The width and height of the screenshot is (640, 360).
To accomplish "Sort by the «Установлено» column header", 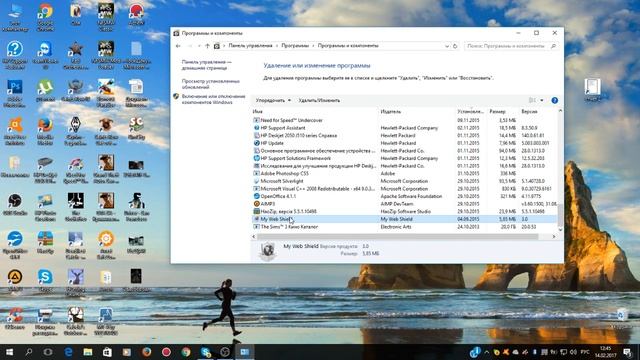I will [471, 111].
